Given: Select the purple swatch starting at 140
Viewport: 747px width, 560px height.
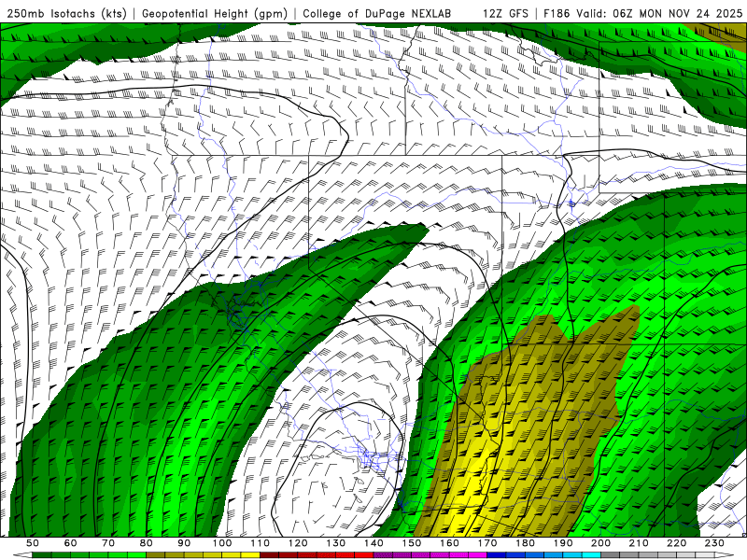Looking at the screenshot, I should point(383,555).
